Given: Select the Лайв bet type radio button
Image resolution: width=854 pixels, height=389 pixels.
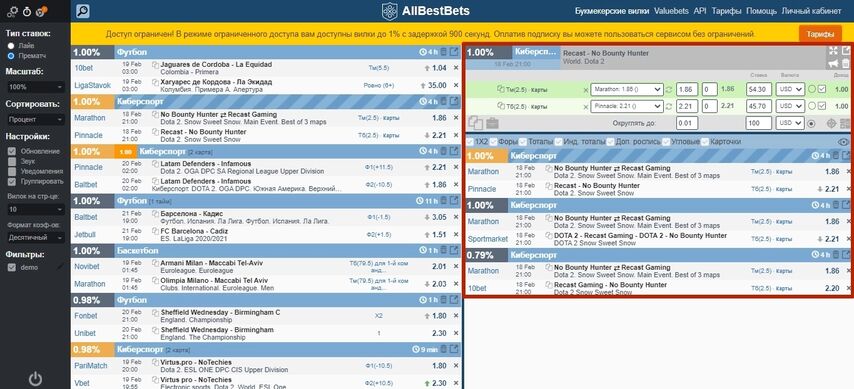Looking at the screenshot, I should coord(11,46).
